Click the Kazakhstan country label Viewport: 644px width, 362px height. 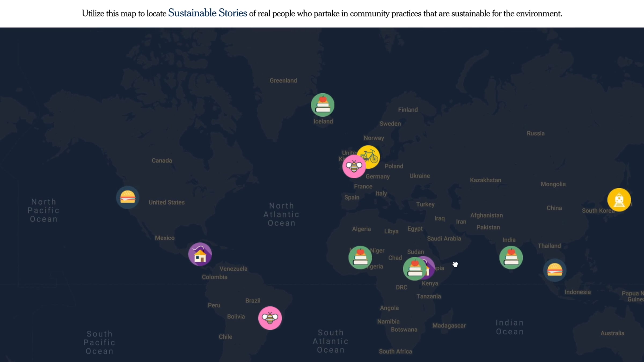click(485, 180)
